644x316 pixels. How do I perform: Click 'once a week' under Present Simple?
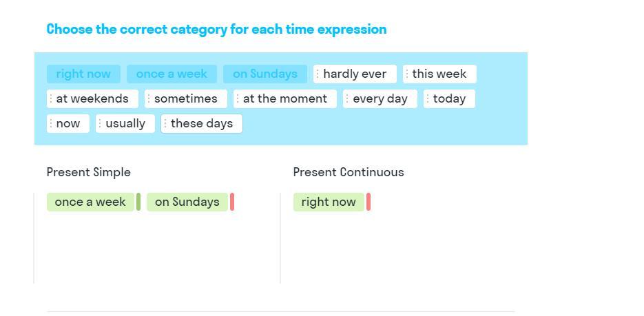[x=90, y=202]
